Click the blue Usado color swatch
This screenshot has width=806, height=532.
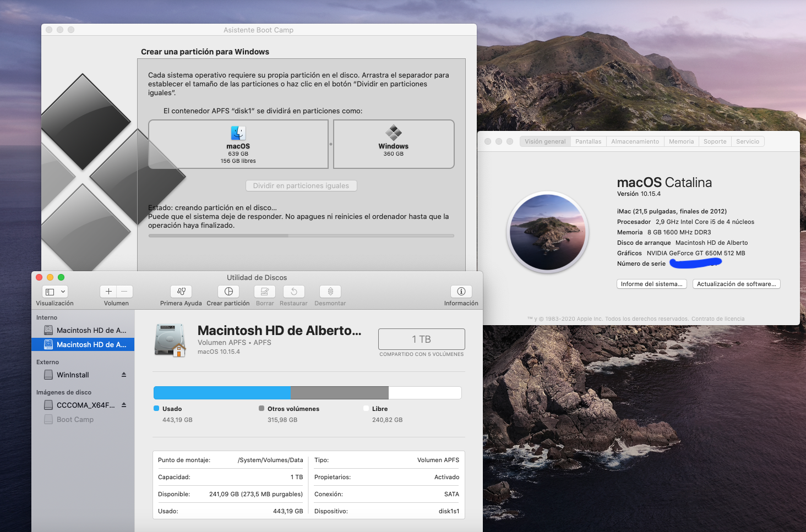156,408
